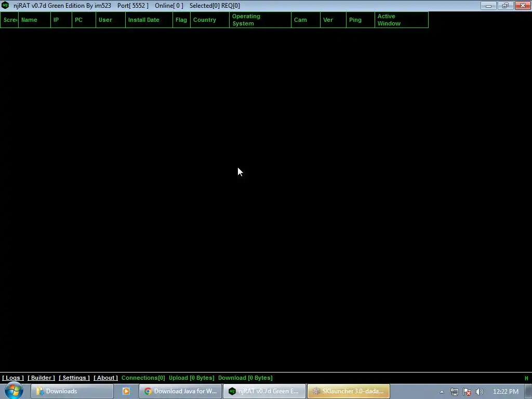This screenshot has width=532, height=399.
Task: Switch to the SKlauncher taskbar window
Action: pos(349,391)
